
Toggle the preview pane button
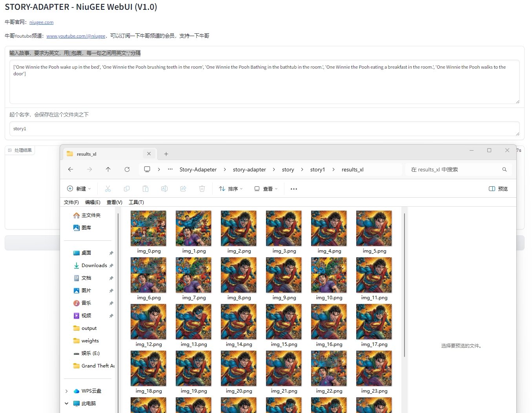(498, 189)
